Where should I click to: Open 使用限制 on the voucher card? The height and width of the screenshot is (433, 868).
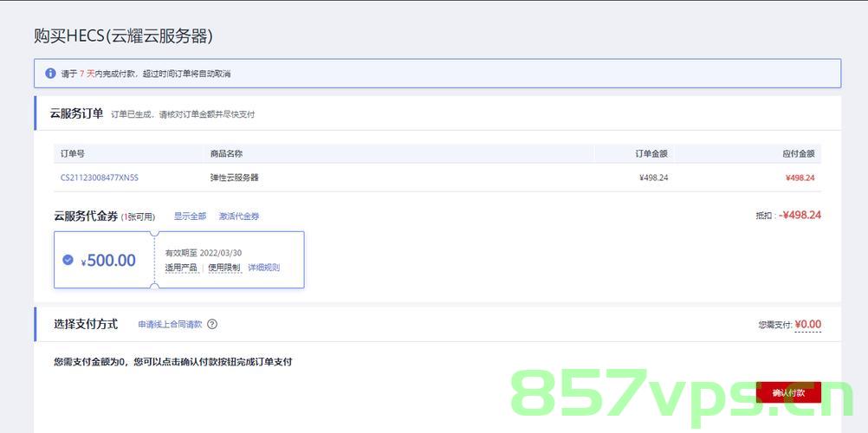[x=224, y=268]
